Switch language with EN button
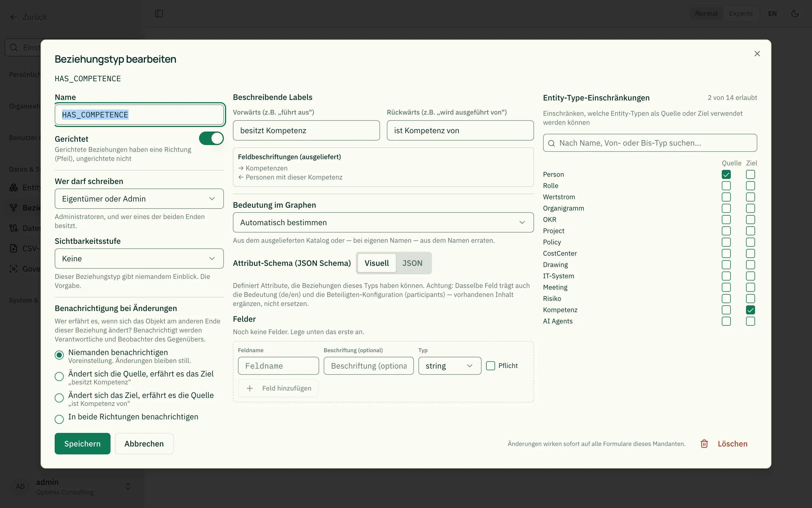812x508 pixels. (x=773, y=14)
